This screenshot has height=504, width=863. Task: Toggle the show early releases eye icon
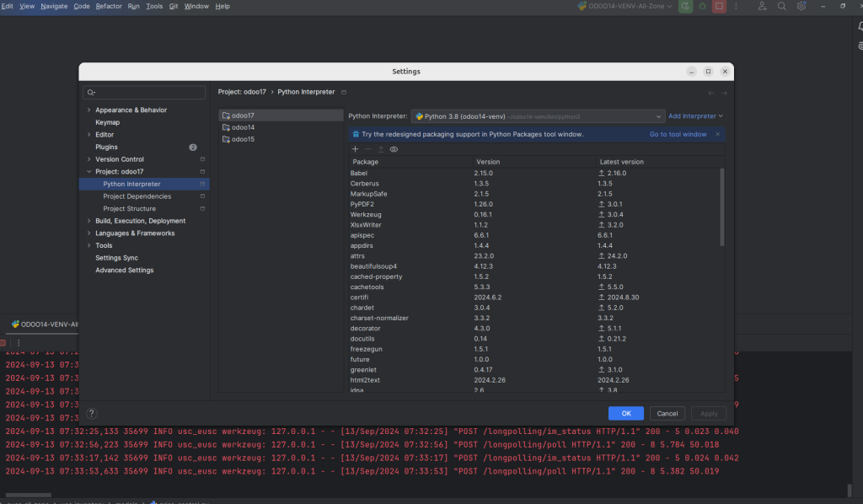394,149
